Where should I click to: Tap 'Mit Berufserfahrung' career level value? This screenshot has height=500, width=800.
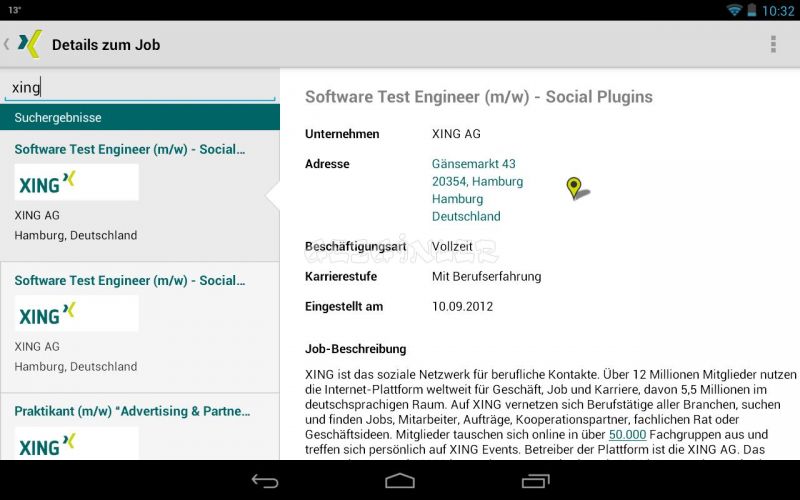coord(486,277)
